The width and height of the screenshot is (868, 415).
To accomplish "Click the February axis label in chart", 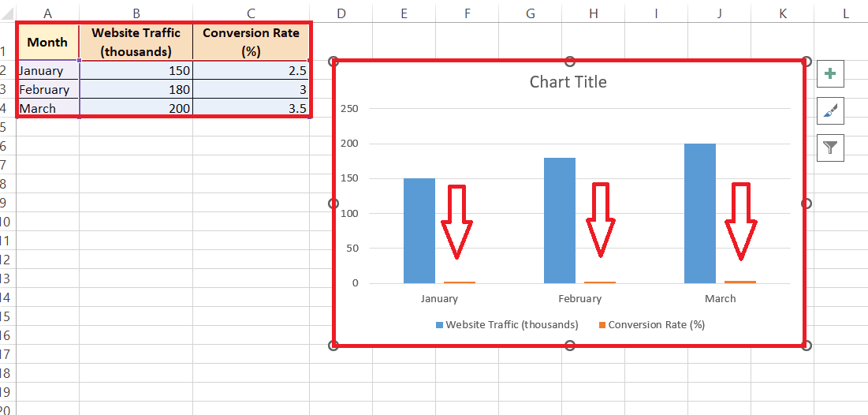I will tap(579, 299).
